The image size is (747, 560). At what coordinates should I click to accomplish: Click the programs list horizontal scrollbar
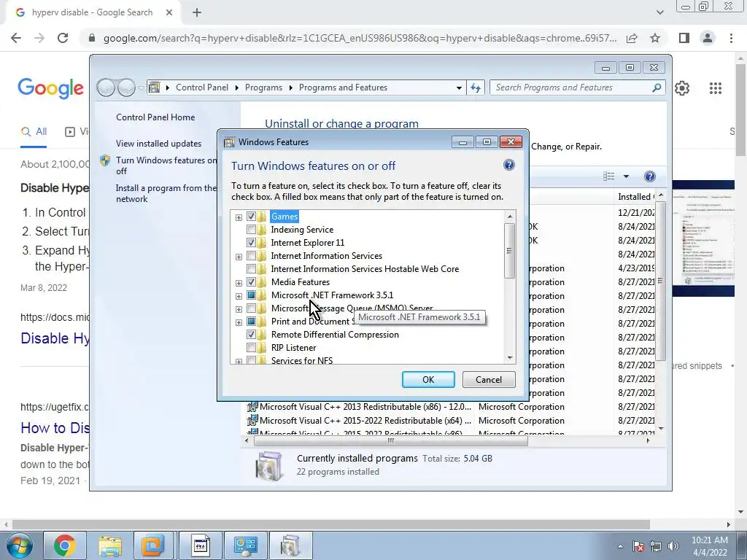pyautogui.click(x=391, y=441)
